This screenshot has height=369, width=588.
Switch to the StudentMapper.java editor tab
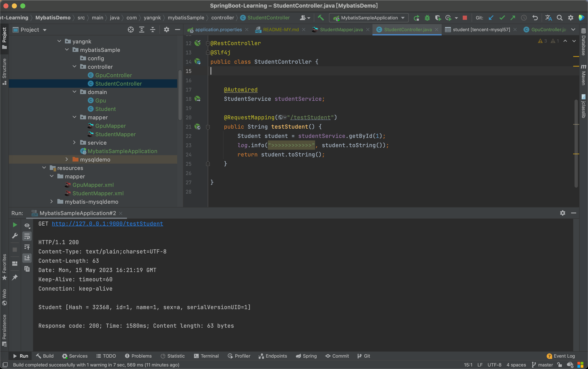[x=341, y=30]
